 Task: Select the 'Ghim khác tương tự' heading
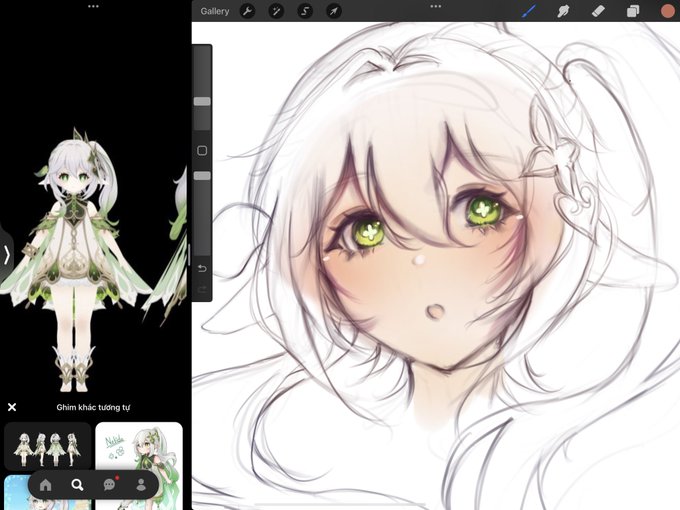click(x=93, y=407)
